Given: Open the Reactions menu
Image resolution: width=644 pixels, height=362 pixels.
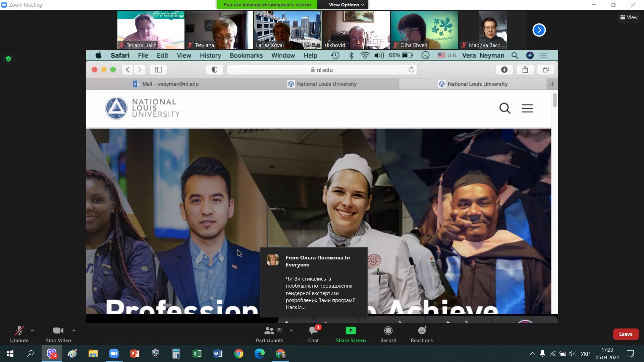Looking at the screenshot, I should pos(422,331).
